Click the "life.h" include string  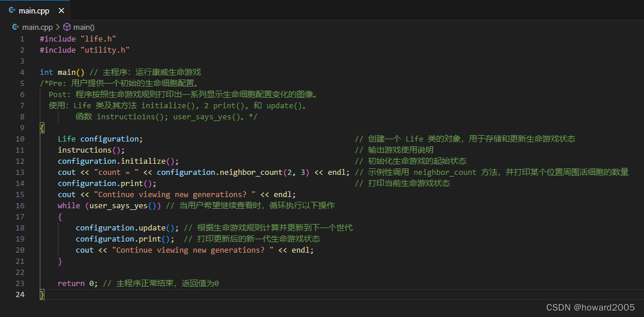[x=98, y=39]
